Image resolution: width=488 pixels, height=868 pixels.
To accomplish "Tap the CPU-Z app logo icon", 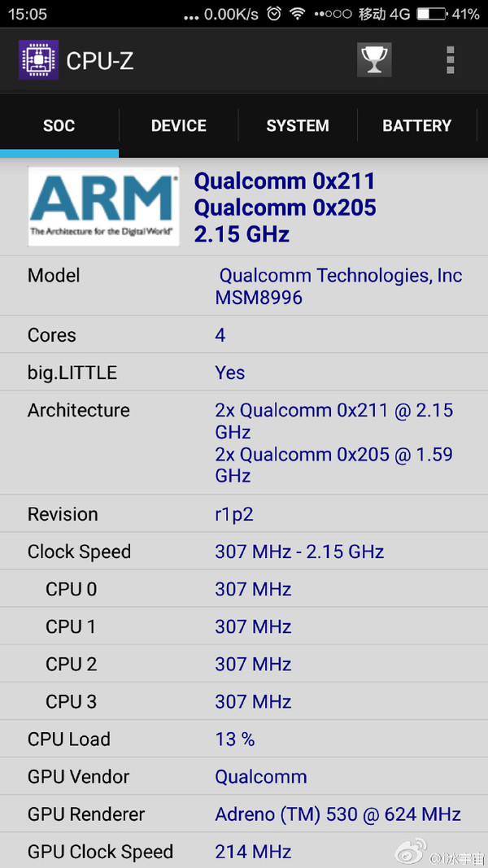I will pyautogui.click(x=39, y=59).
